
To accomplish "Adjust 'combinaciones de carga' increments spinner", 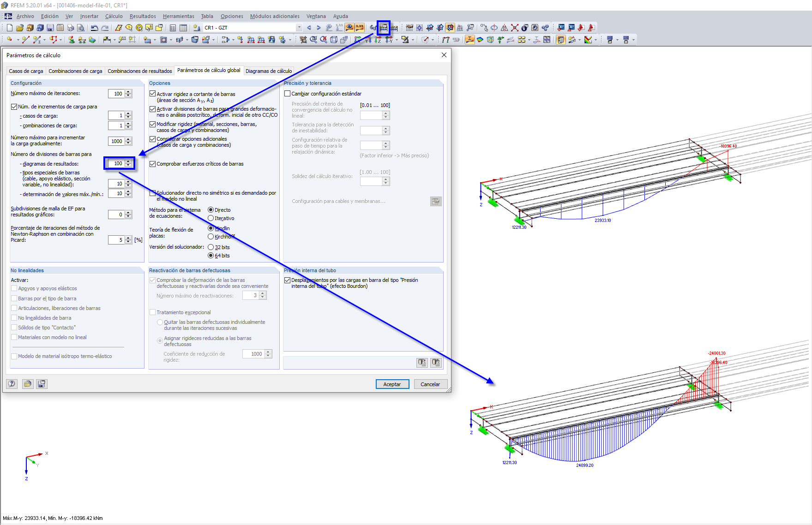I will 128,125.
